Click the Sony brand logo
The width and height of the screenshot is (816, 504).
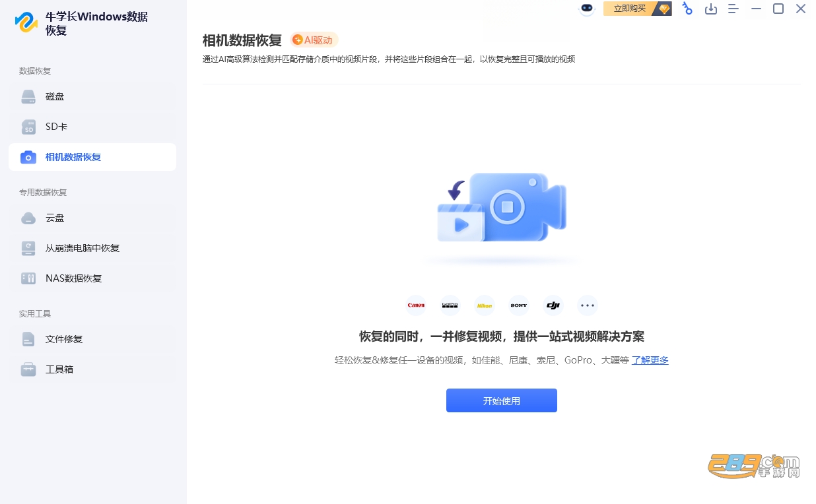coord(519,305)
